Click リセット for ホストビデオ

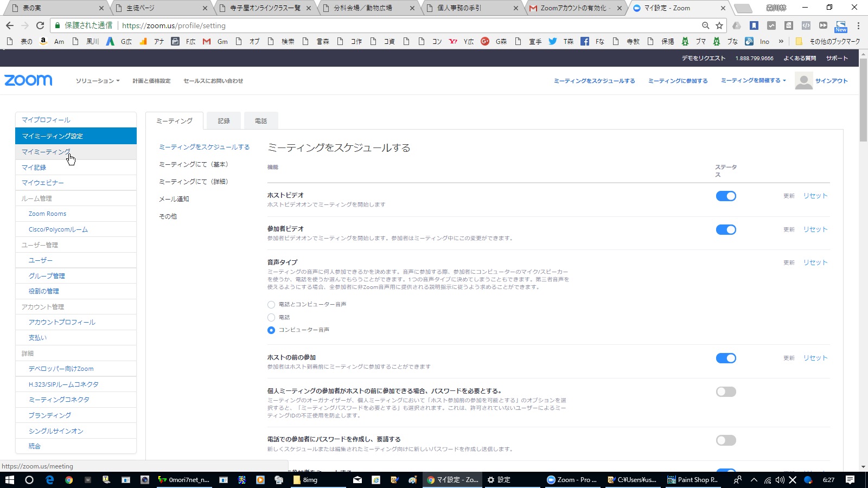[x=815, y=196]
